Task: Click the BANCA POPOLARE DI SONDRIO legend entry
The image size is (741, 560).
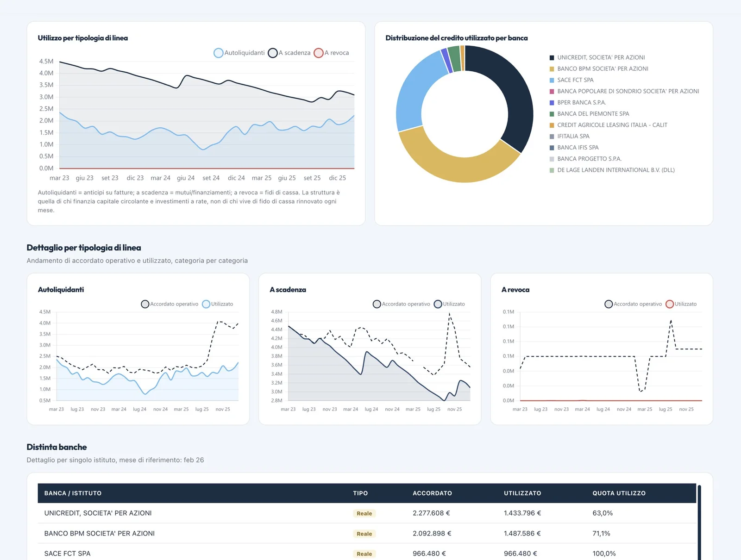Action: (624, 91)
